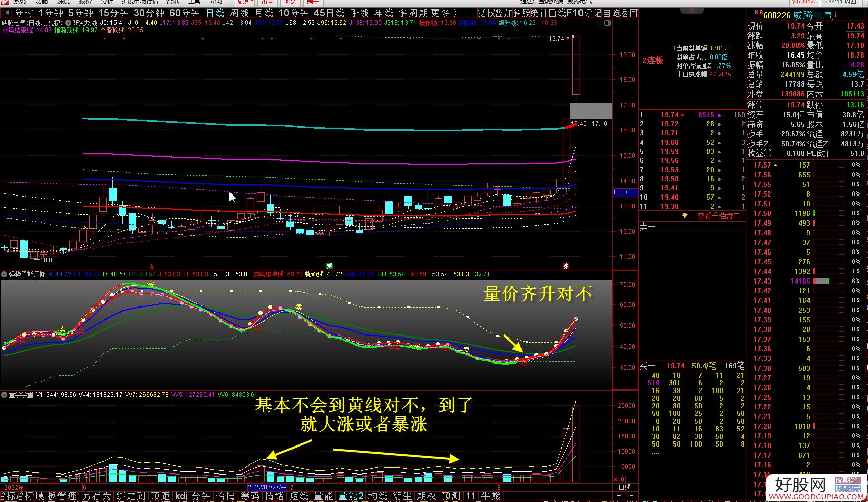This screenshot has width=868, height=502.
Task: Click the 画线 drawing tool button
Action: (x=557, y=13)
